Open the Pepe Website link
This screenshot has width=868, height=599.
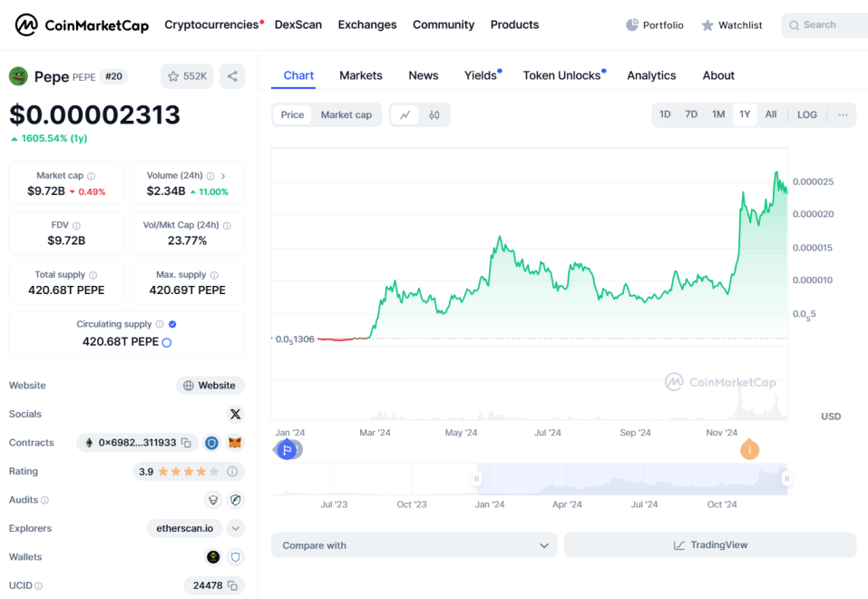click(x=210, y=386)
